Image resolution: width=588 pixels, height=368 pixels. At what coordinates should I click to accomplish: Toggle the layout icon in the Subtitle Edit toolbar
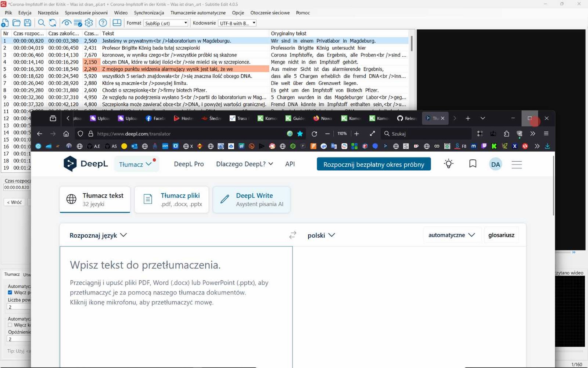point(117,23)
